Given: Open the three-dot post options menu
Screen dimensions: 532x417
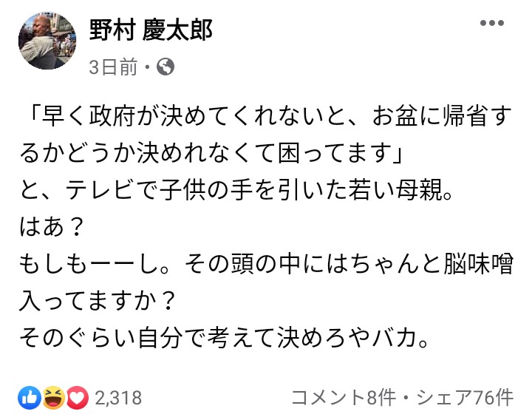Looking at the screenshot, I should tap(491, 24).
